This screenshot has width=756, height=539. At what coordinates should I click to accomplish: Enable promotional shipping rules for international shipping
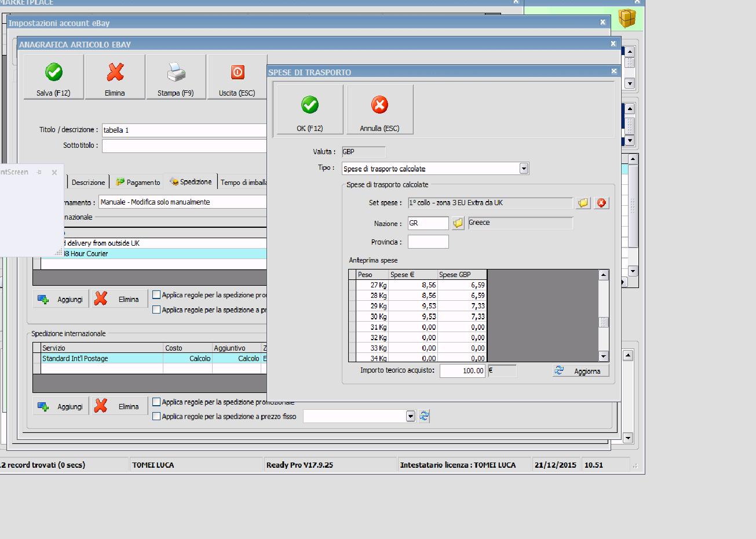(x=156, y=402)
